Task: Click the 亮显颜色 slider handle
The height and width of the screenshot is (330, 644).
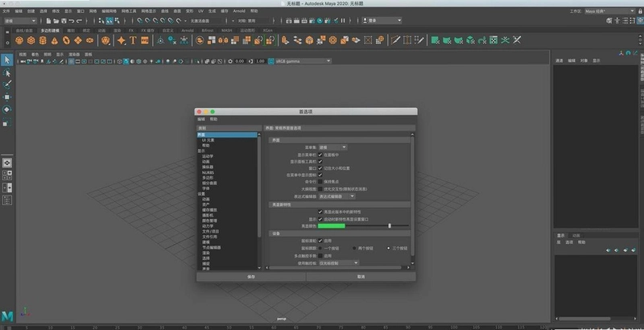Action: click(390, 225)
